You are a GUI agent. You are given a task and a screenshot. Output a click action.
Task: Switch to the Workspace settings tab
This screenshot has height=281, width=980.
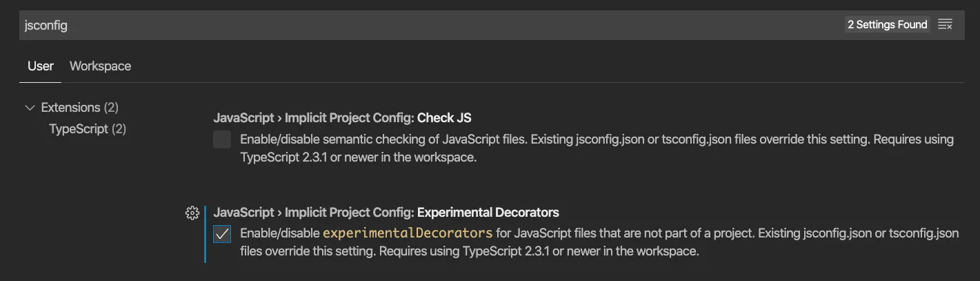coord(100,66)
